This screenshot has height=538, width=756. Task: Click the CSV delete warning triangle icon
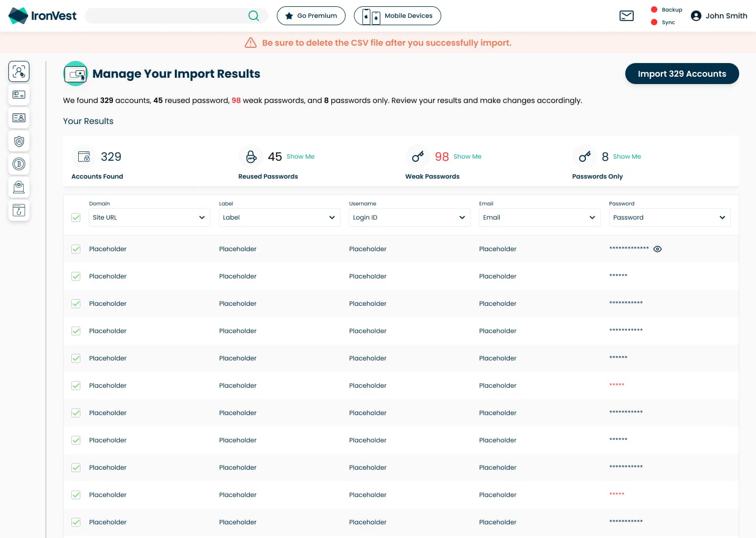pyautogui.click(x=251, y=43)
